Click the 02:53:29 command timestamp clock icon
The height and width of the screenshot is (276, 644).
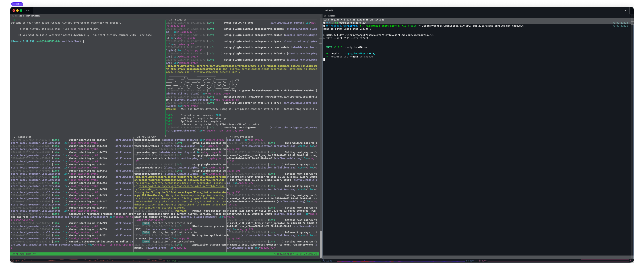coord(614,26)
